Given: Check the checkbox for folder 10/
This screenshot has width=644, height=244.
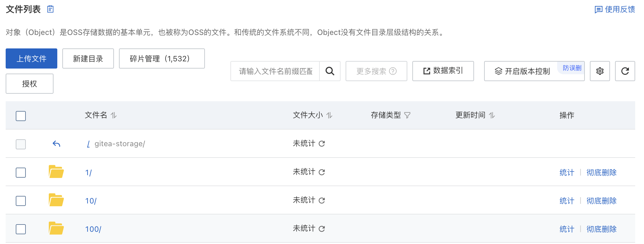Looking at the screenshot, I should [x=20, y=201].
